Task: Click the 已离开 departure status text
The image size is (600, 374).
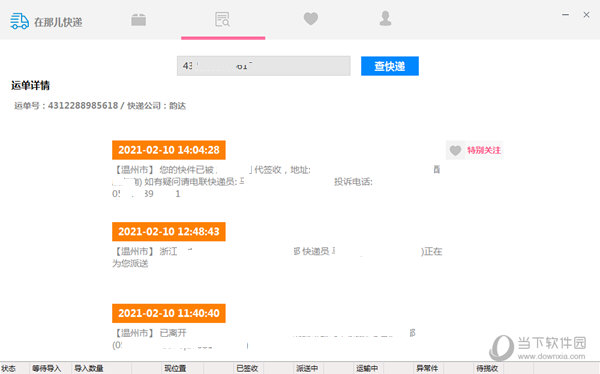Action: point(173,333)
